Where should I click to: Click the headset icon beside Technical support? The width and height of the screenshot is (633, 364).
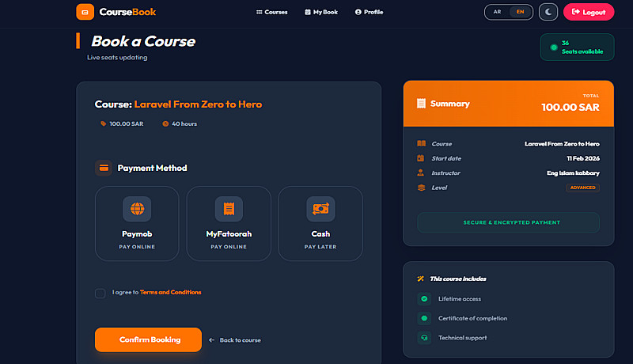(424, 338)
